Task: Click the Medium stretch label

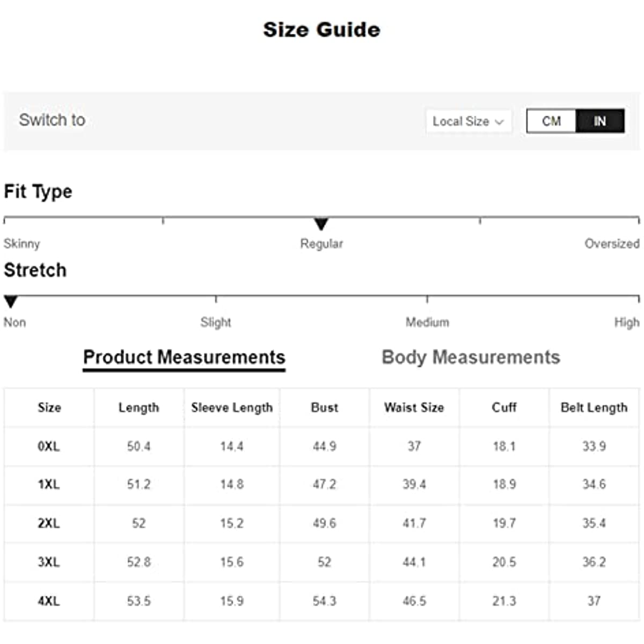Action: click(427, 323)
